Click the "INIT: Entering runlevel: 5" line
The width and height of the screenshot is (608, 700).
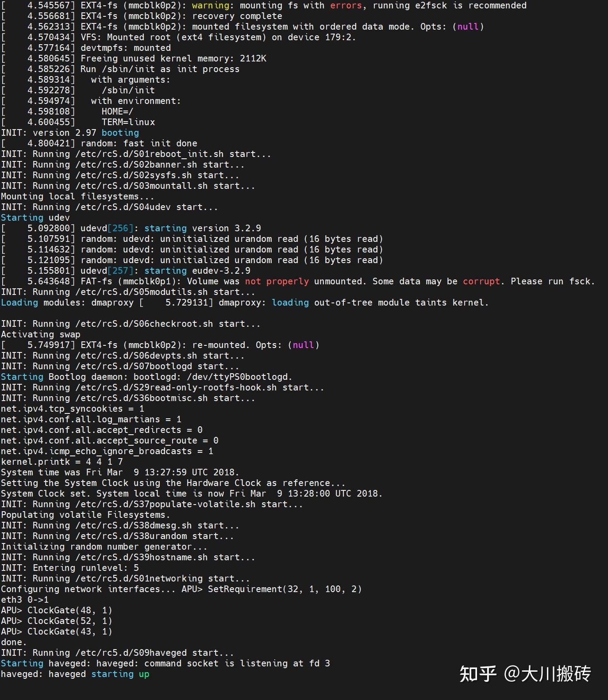[x=70, y=568]
